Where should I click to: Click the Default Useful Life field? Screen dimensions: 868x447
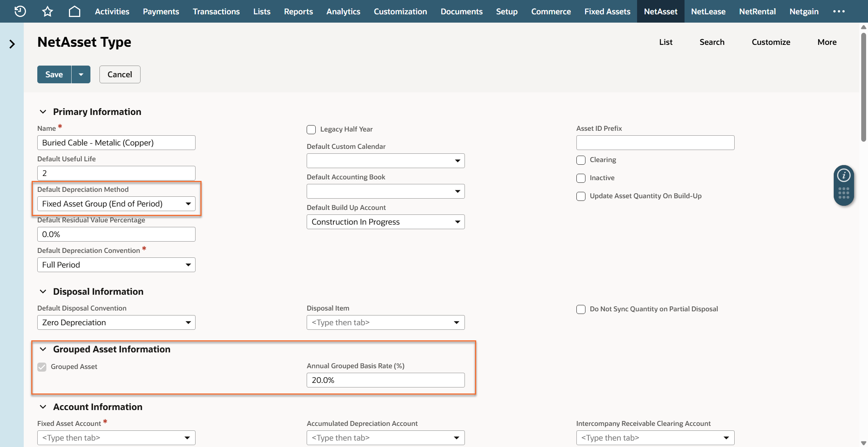click(116, 173)
